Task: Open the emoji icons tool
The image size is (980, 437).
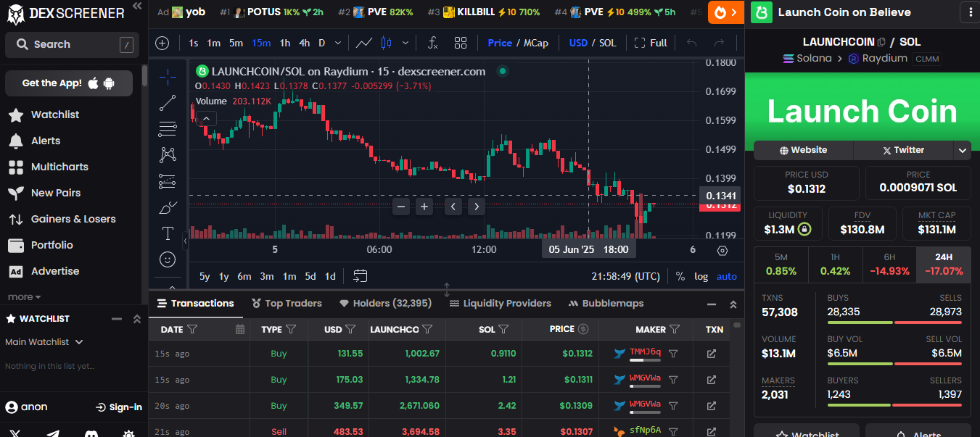Action: (x=168, y=259)
